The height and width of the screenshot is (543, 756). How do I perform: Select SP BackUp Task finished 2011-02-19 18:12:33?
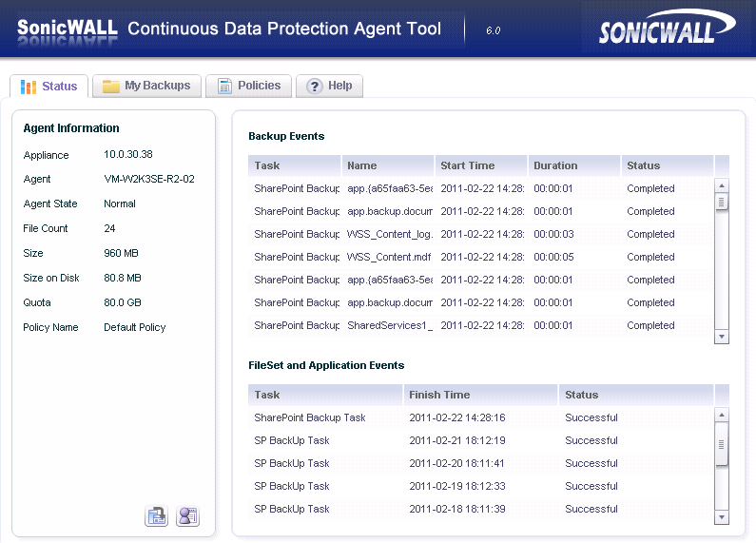coord(480,486)
